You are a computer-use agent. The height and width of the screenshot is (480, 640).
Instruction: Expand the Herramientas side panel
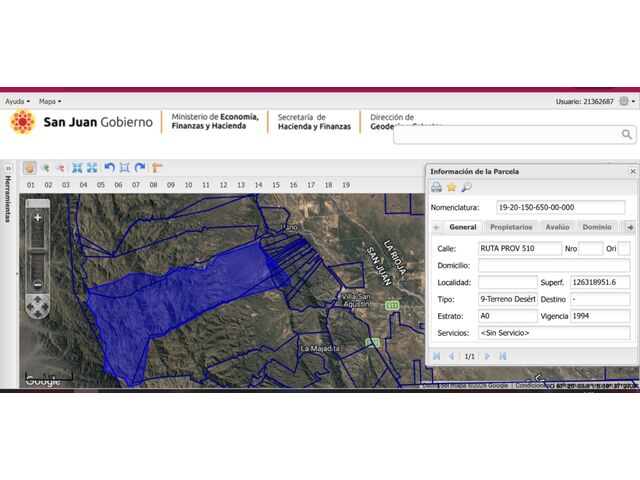(x=8, y=168)
